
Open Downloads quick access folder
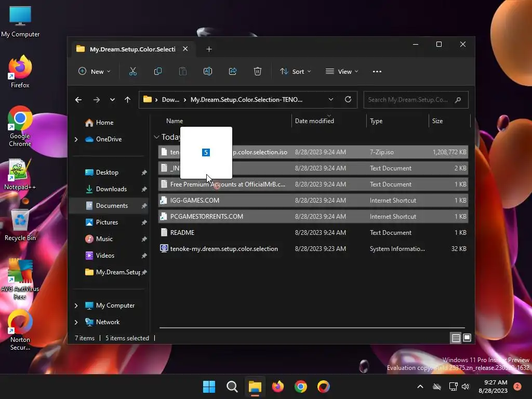click(x=111, y=189)
